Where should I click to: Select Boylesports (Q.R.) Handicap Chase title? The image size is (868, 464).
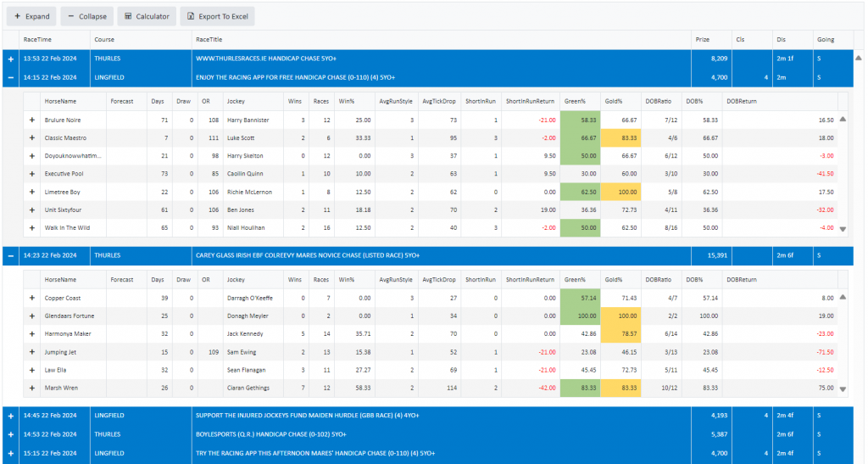pyautogui.click(x=270, y=434)
